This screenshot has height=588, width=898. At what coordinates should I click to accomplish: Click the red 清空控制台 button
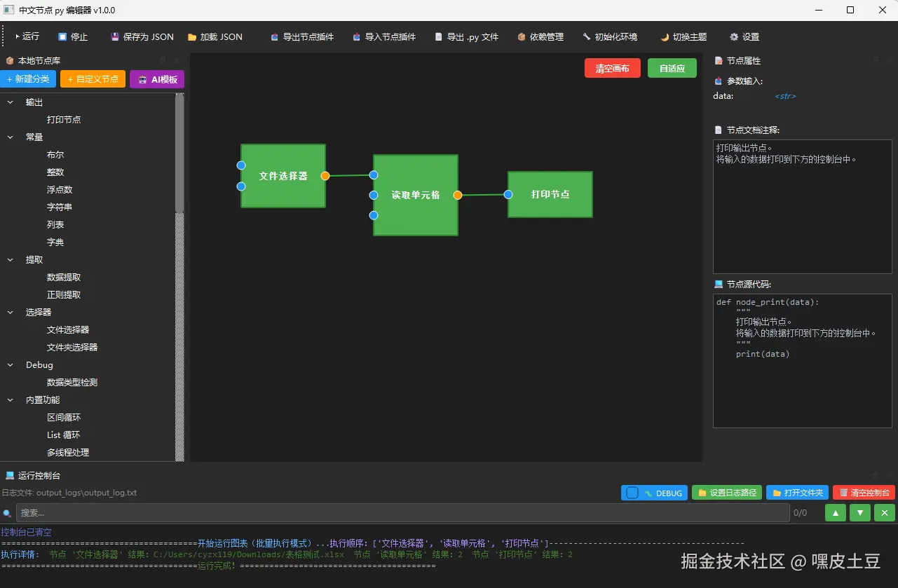[864, 493]
